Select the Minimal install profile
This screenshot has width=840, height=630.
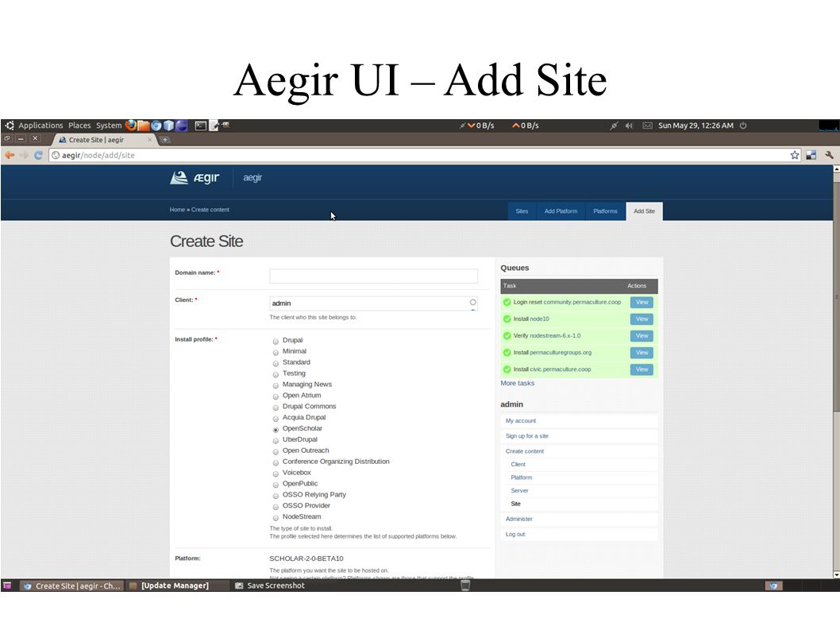tap(276, 352)
